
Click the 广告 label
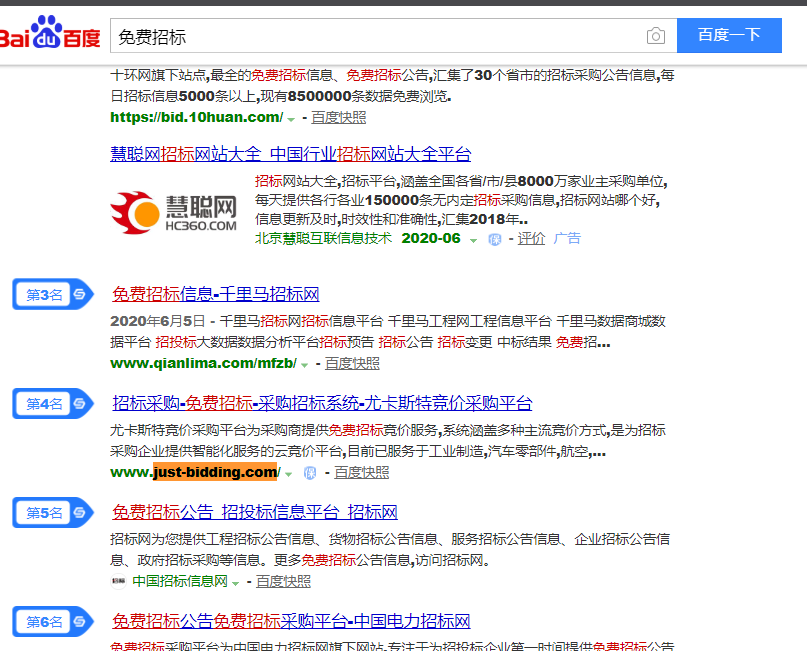567,238
